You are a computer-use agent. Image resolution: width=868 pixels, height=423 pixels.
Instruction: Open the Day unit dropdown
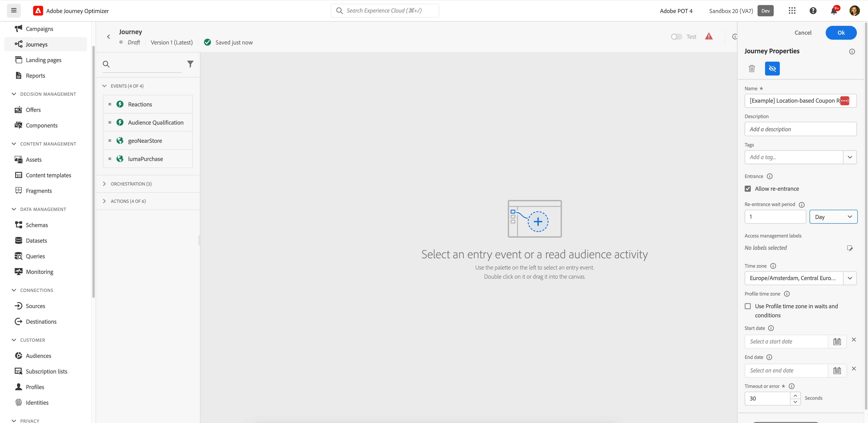(833, 217)
